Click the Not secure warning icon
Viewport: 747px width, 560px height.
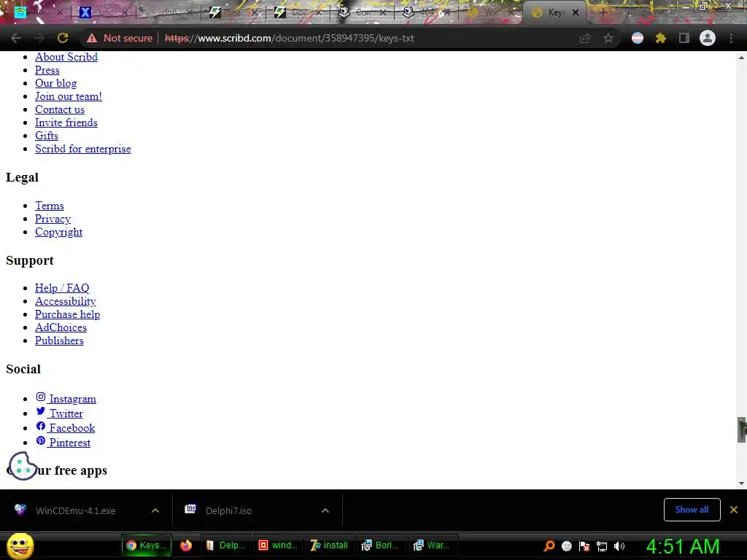91,38
